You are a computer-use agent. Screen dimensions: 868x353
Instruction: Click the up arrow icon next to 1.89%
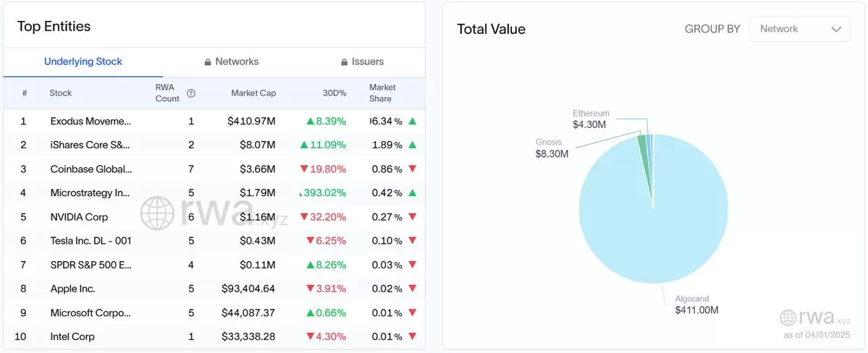(x=412, y=145)
